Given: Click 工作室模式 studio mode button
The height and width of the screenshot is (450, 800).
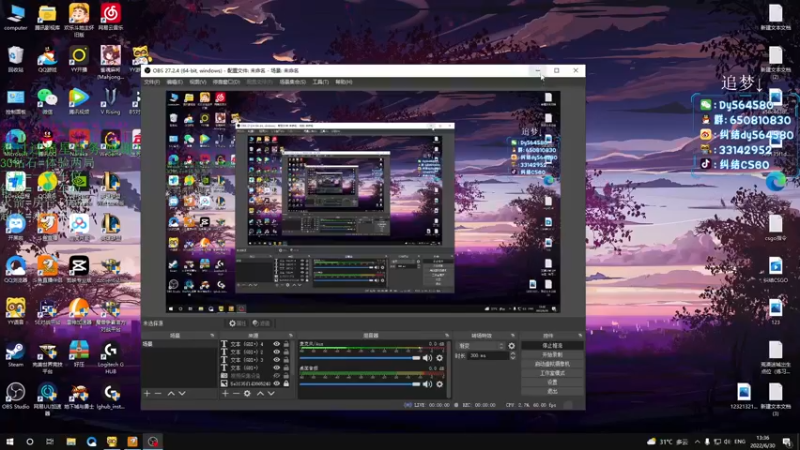Looking at the screenshot, I should tap(552, 373).
